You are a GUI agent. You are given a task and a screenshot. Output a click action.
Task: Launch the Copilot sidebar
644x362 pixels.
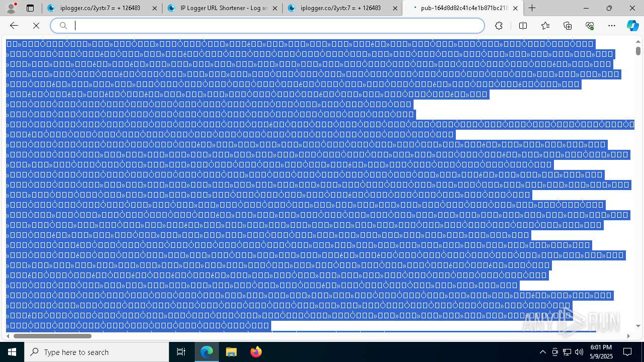point(632,26)
